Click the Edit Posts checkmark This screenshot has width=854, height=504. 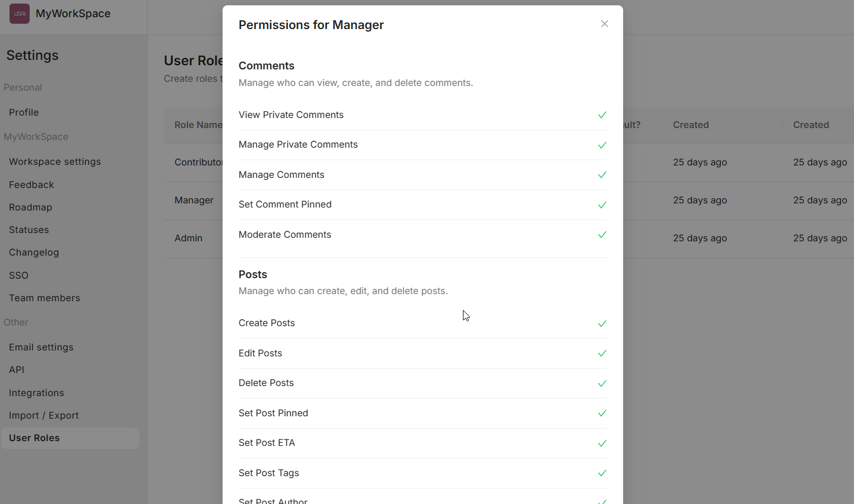(x=602, y=353)
